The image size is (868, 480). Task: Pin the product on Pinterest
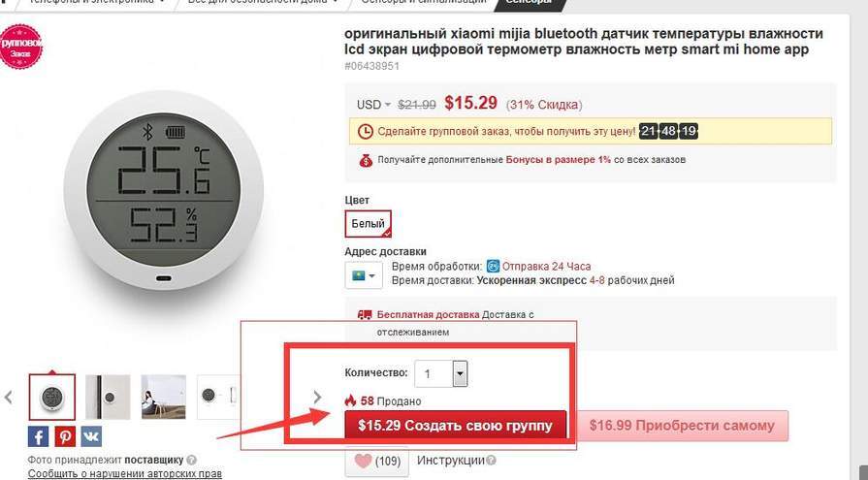(65, 436)
